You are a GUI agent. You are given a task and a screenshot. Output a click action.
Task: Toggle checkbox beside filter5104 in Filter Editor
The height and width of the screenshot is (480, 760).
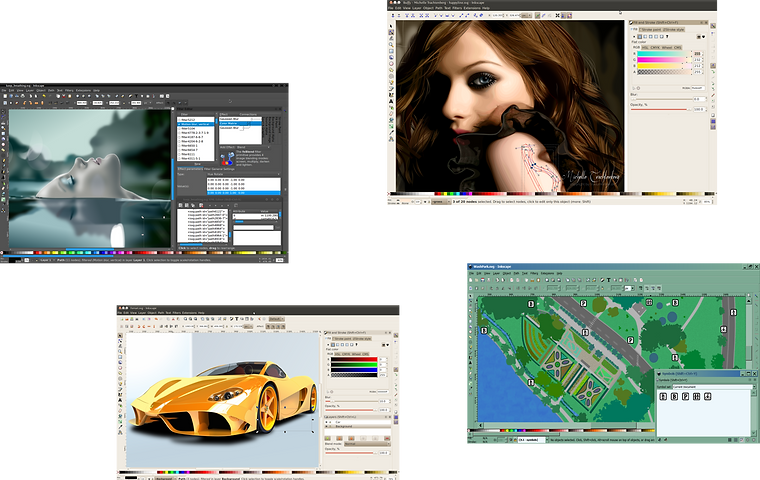(x=179, y=128)
